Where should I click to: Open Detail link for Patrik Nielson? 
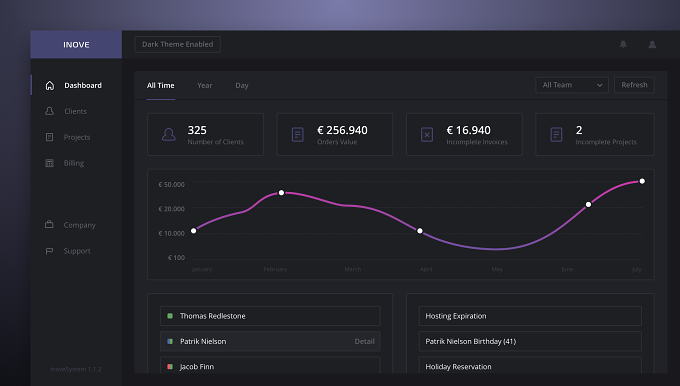pos(364,341)
